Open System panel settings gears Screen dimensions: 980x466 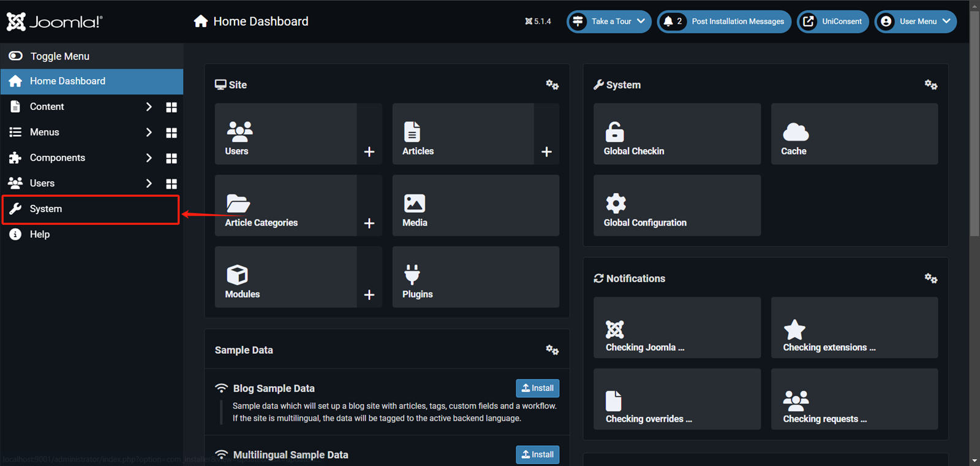(x=931, y=85)
